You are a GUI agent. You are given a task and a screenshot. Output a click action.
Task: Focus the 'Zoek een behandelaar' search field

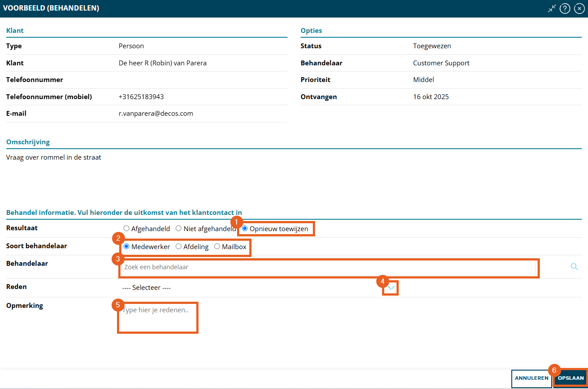[x=328, y=267]
